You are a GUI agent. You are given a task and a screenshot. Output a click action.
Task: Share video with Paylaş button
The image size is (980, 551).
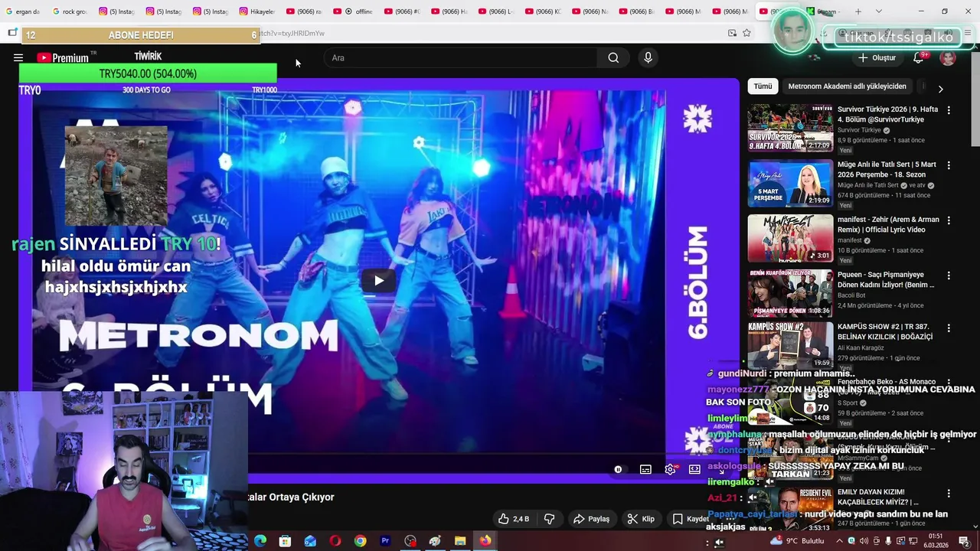tap(591, 519)
